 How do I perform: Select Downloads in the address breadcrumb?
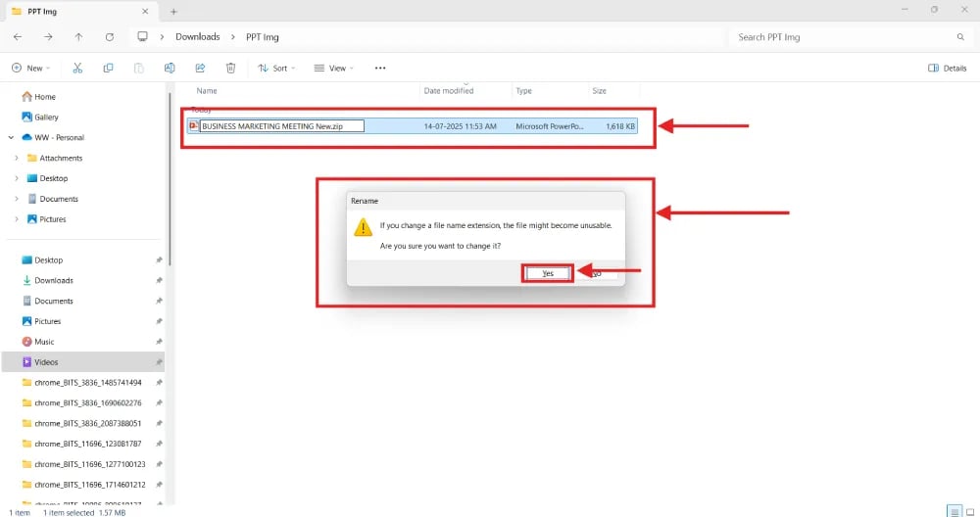pyautogui.click(x=197, y=36)
